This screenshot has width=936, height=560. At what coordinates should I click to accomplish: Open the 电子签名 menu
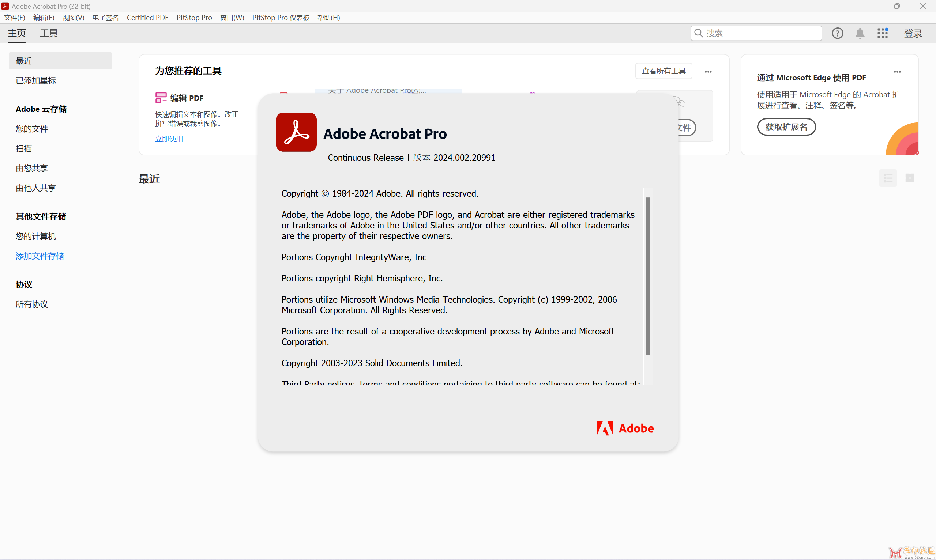point(105,18)
